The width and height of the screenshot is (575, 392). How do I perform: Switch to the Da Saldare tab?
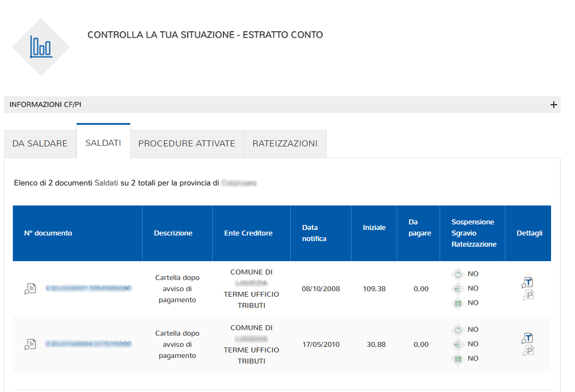point(40,144)
